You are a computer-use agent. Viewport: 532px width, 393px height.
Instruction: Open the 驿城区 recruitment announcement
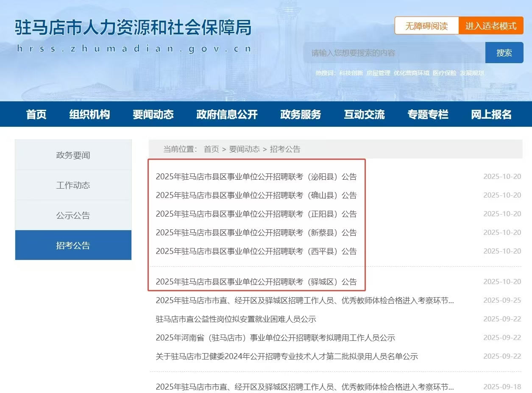click(256, 282)
